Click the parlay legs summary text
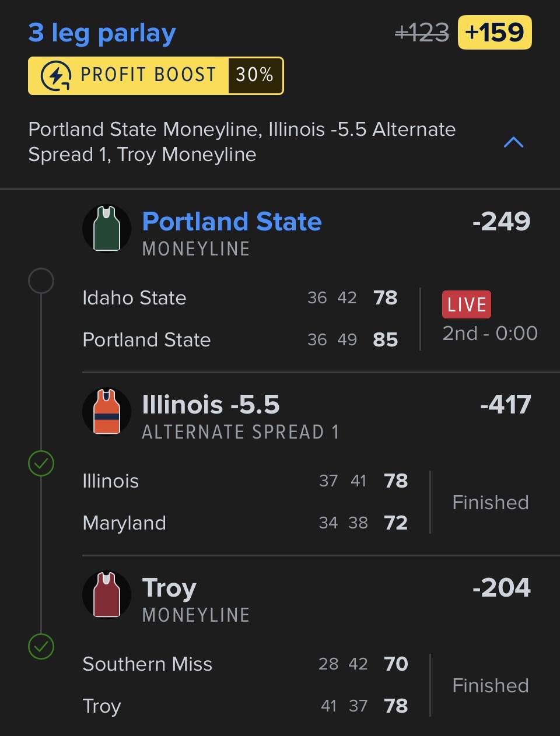The width and height of the screenshot is (560, 736). [x=242, y=142]
